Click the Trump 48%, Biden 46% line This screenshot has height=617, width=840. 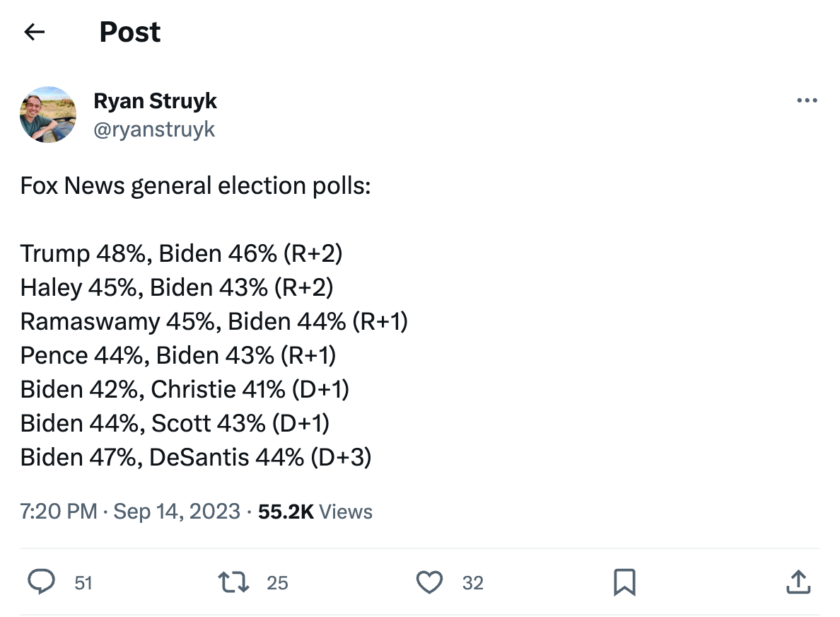tap(181, 253)
